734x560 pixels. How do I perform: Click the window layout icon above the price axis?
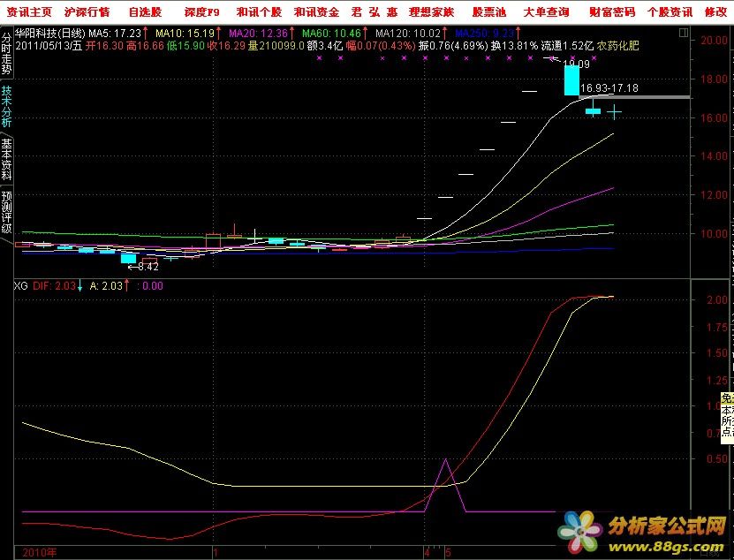[684, 33]
